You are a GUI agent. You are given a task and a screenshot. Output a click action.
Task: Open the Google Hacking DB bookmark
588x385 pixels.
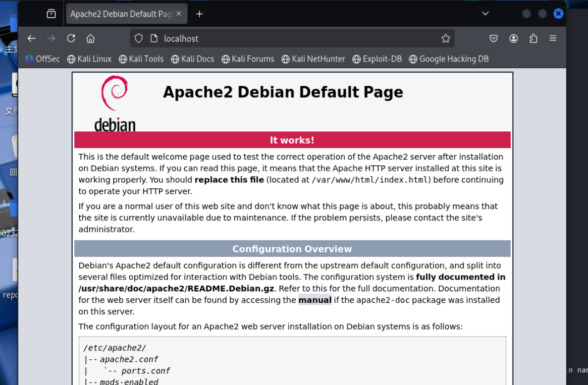[x=448, y=59]
